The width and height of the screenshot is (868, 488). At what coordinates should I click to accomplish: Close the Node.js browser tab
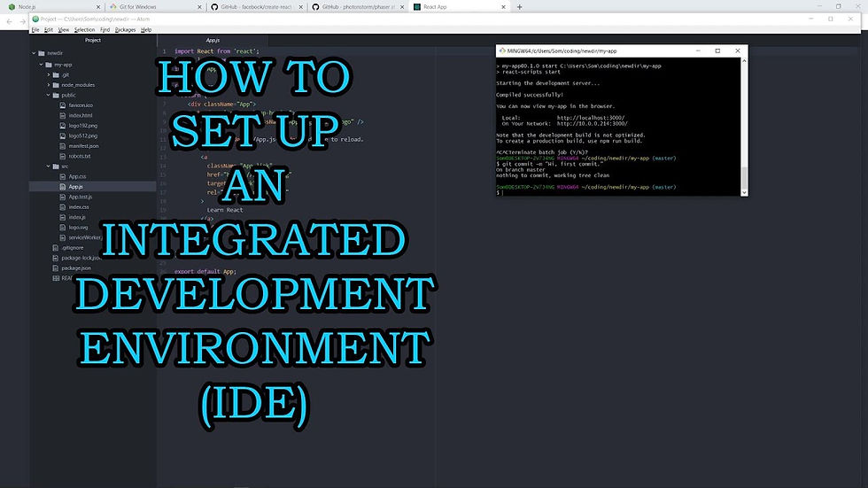98,7
